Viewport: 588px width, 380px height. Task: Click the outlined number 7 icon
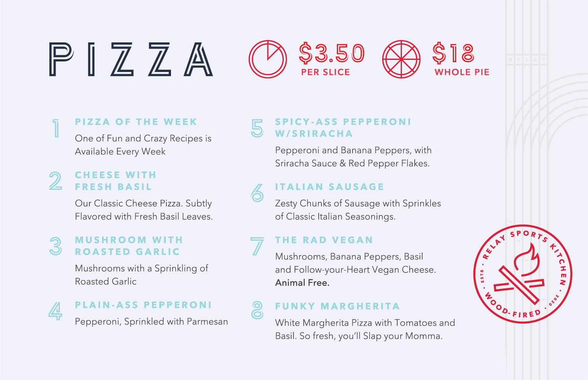click(x=257, y=247)
